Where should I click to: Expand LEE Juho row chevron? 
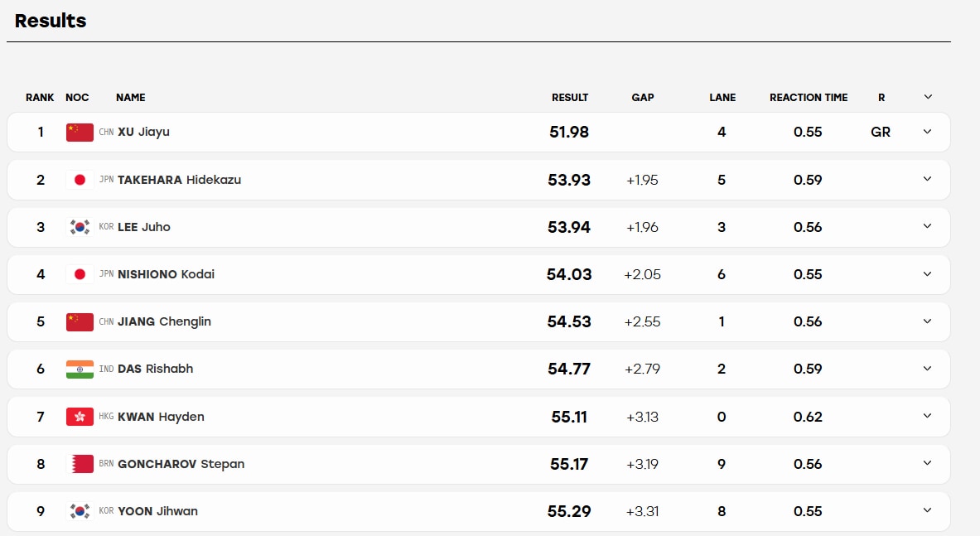[x=928, y=226]
